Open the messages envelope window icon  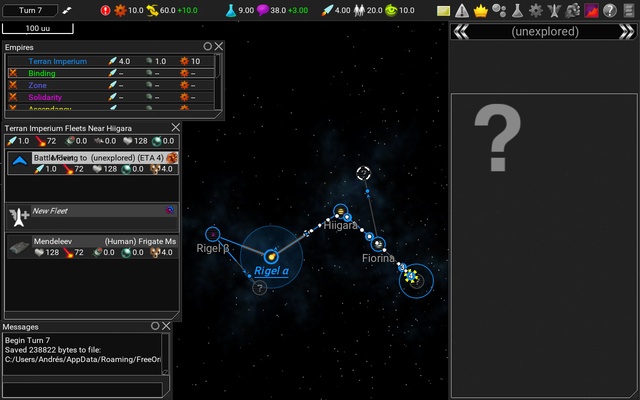point(443,11)
